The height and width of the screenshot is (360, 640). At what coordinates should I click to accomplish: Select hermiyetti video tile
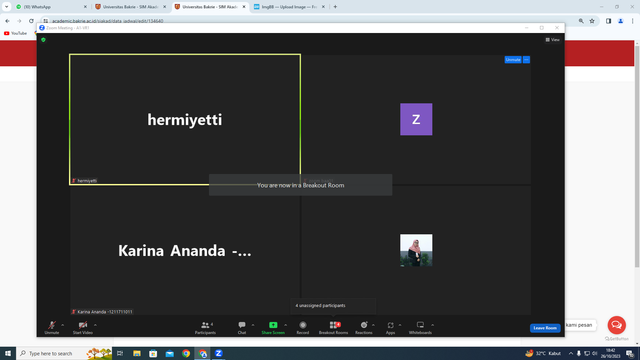click(x=185, y=119)
